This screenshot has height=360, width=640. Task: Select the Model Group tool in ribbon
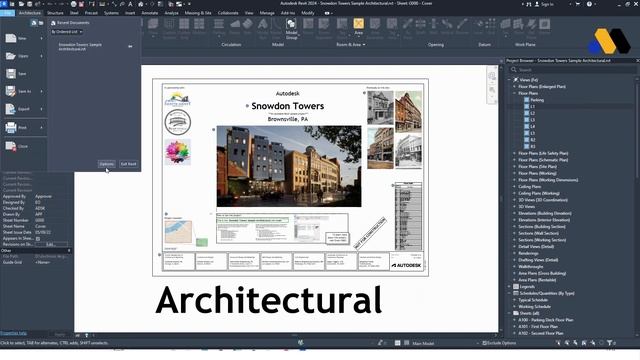(291, 29)
